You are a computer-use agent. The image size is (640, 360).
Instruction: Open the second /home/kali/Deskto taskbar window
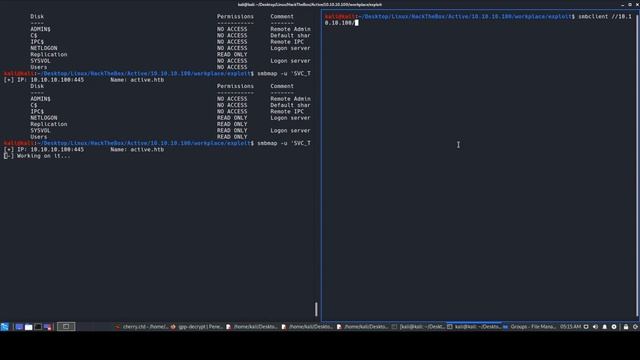pos(307,327)
